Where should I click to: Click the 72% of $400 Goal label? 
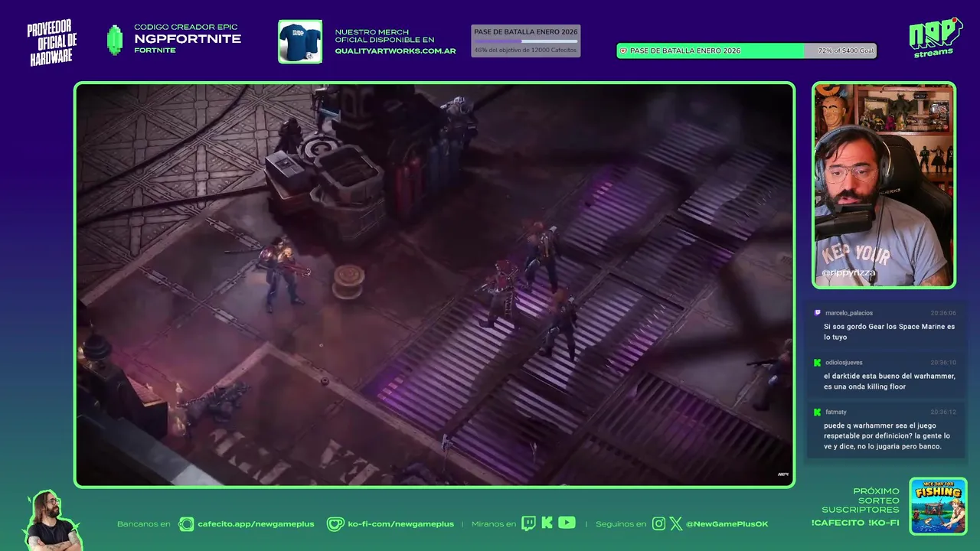click(x=845, y=51)
